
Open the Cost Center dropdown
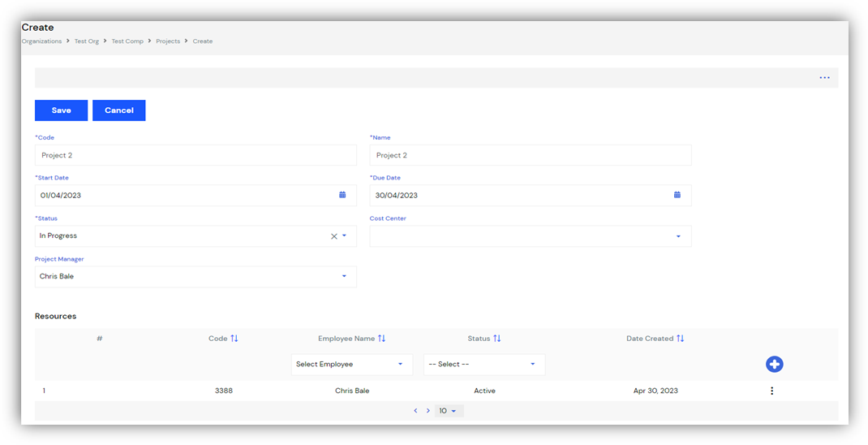tap(531, 236)
